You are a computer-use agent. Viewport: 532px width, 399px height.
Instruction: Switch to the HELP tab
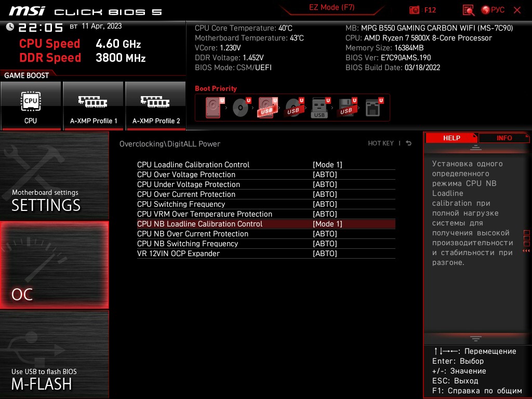tap(451, 138)
